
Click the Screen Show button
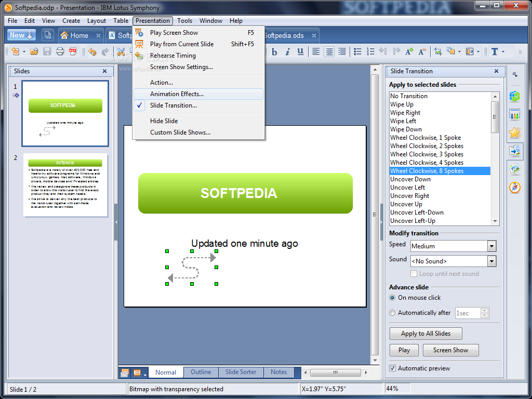click(450, 350)
